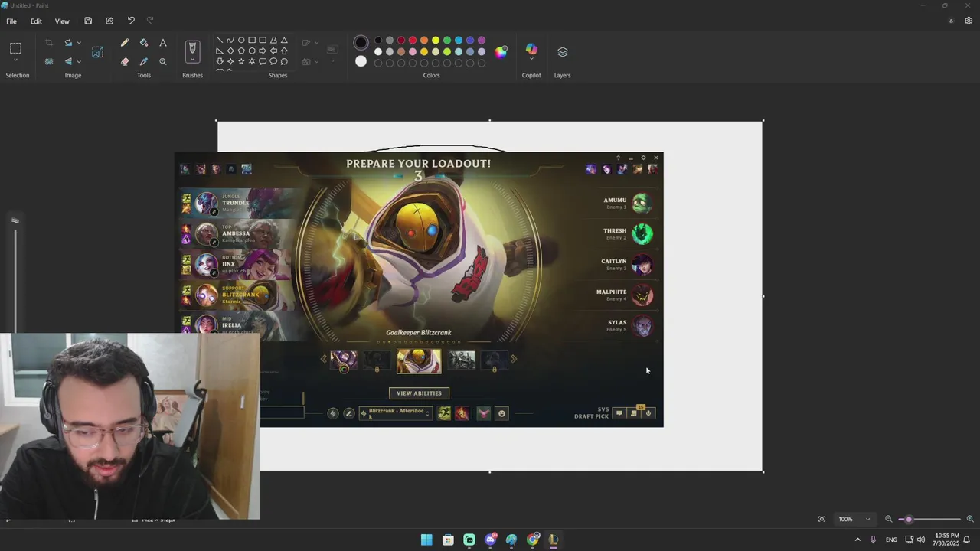The width and height of the screenshot is (980, 551).
Task: Open the Rotate options dropdown arrow
Action: [79, 43]
